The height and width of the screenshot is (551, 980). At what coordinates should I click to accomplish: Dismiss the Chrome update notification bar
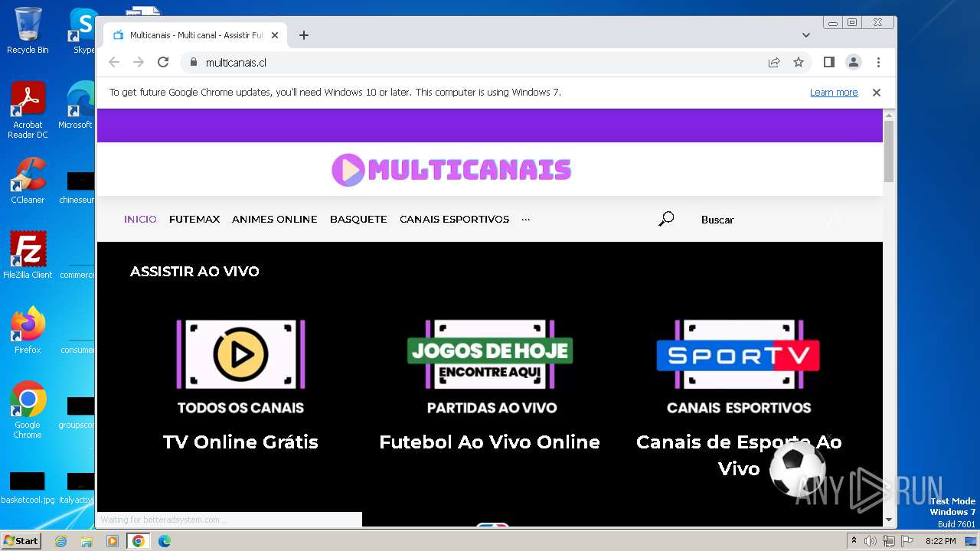(x=877, y=93)
